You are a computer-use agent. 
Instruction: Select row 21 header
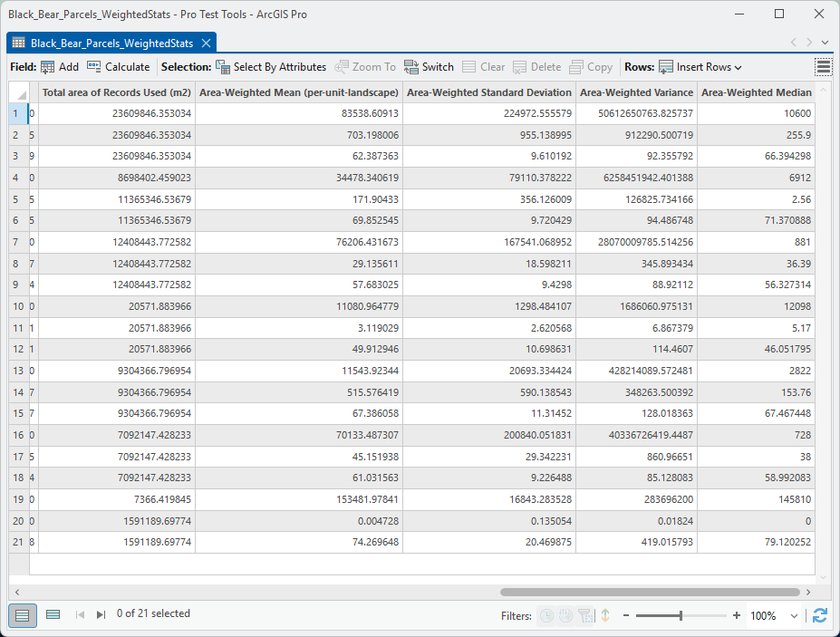click(18, 542)
